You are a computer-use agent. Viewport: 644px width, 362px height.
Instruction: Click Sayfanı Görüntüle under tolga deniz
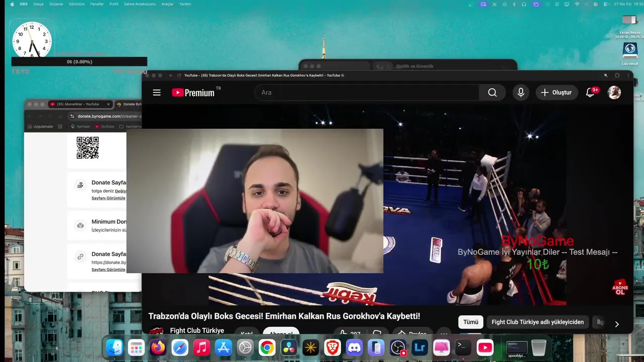click(108, 198)
